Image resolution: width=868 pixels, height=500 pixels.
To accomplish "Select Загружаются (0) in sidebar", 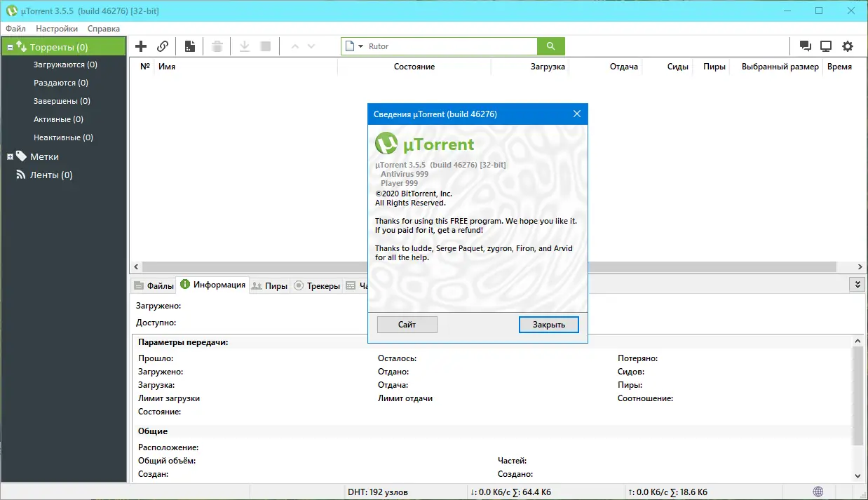I will click(x=65, y=65).
